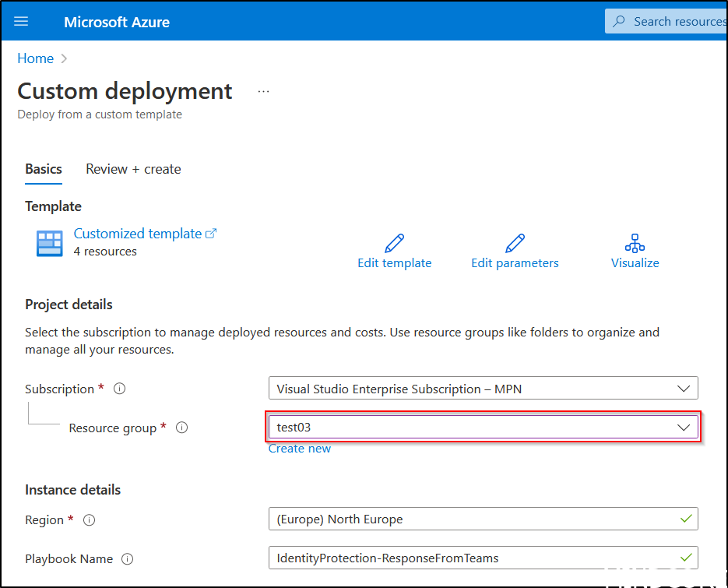Navigate to Home via breadcrumb
The height and width of the screenshot is (588, 728).
tap(35, 58)
